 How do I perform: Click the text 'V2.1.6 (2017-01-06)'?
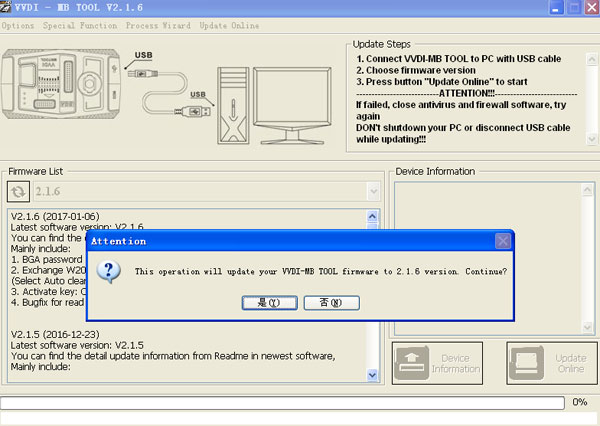point(55,217)
